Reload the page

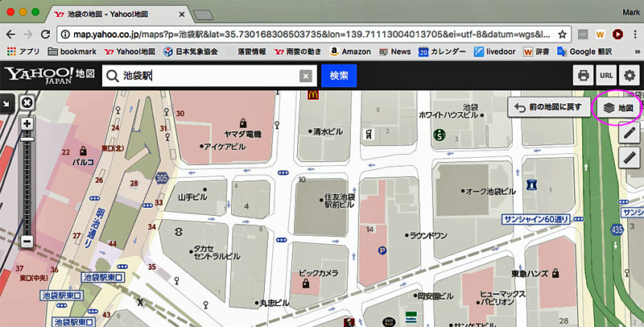(45, 34)
